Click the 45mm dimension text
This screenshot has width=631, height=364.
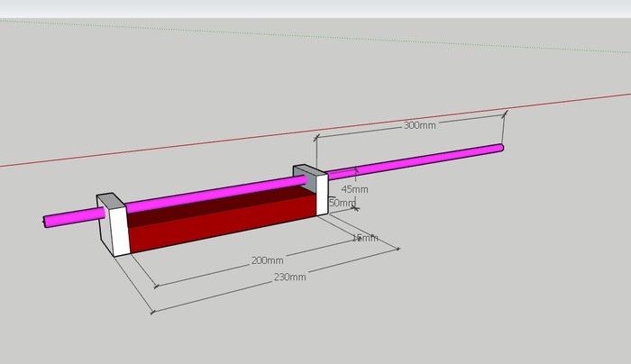tap(354, 189)
